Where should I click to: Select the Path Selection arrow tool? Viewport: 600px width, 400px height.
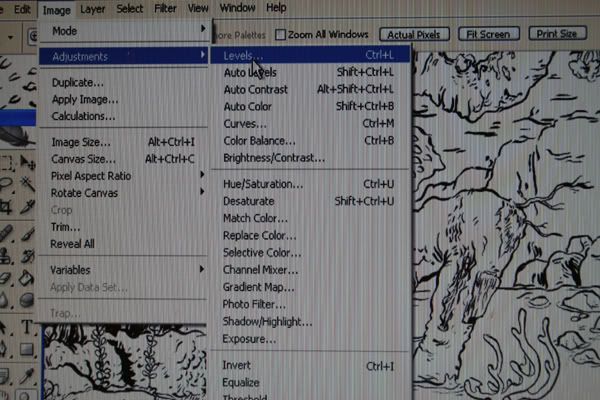4,327
